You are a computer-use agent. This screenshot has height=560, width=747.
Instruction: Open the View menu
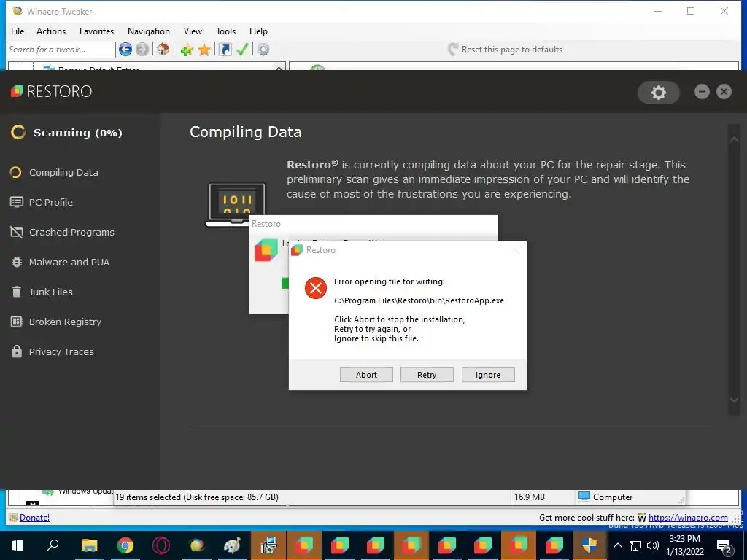pyautogui.click(x=193, y=31)
